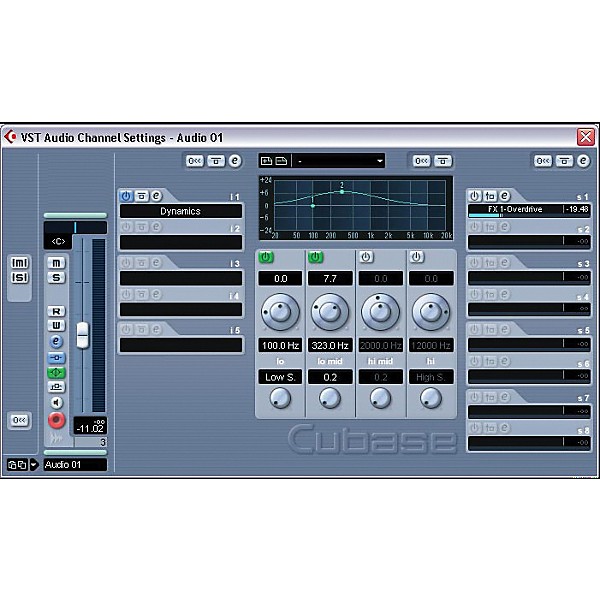Open the Dynamics insert slot i1 selector
Viewport: 600px width, 600px height.
(x=181, y=211)
